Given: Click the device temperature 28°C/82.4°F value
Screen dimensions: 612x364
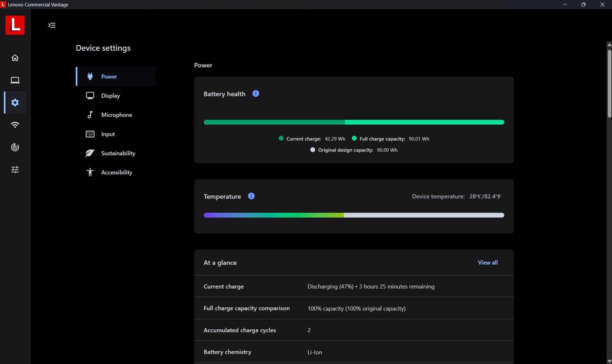Looking at the screenshot, I should [x=485, y=196].
